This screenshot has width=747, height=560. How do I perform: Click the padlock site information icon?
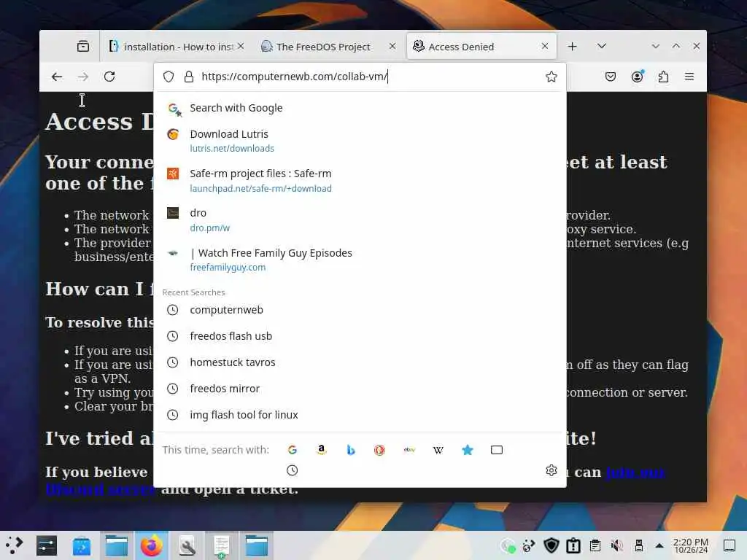pyautogui.click(x=189, y=77)
